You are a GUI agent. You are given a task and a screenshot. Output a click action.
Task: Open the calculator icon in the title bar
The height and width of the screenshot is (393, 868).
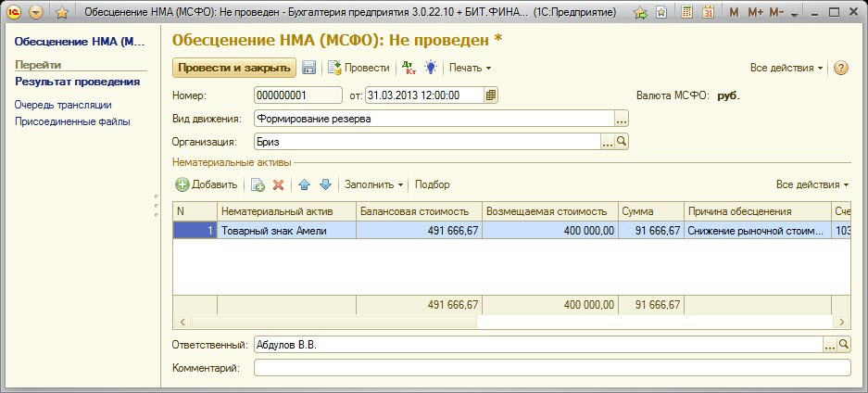click(x=686, y=13)
